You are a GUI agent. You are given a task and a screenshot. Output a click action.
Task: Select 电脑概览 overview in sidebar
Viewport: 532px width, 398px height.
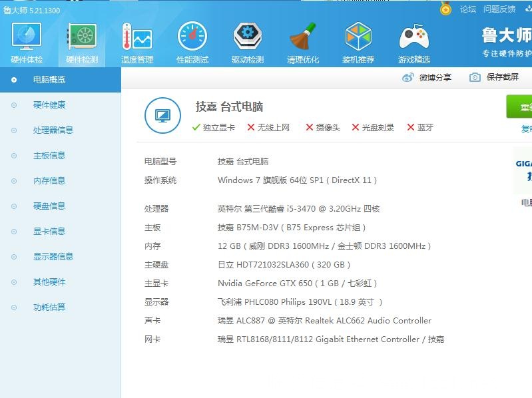pos(61,80)
